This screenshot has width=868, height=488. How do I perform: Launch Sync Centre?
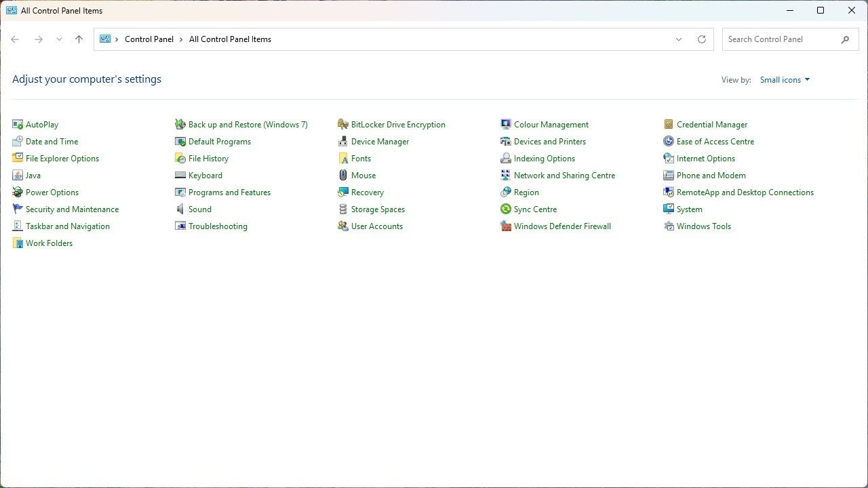click(x=535, y=209)
